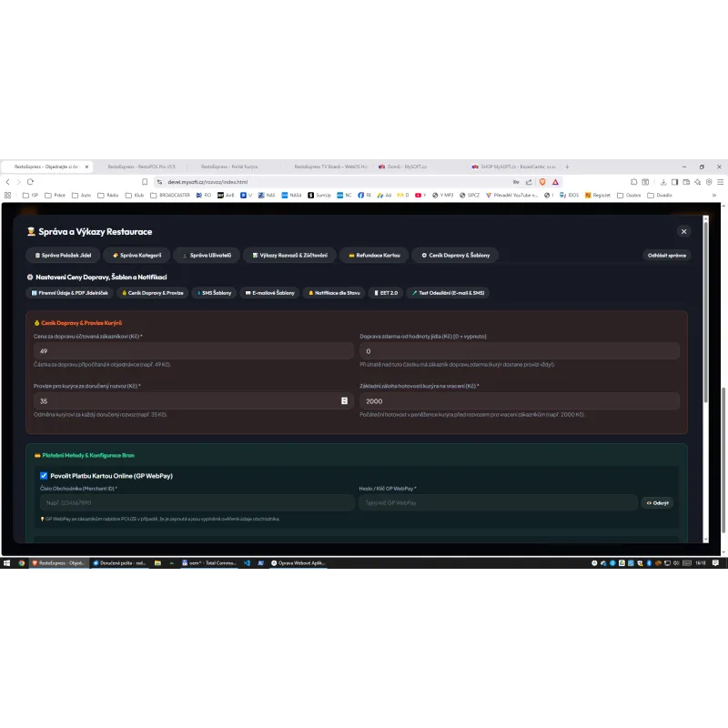Open Rádio bookmarks folder
This screenshot has height=728, width=728.
107,195
